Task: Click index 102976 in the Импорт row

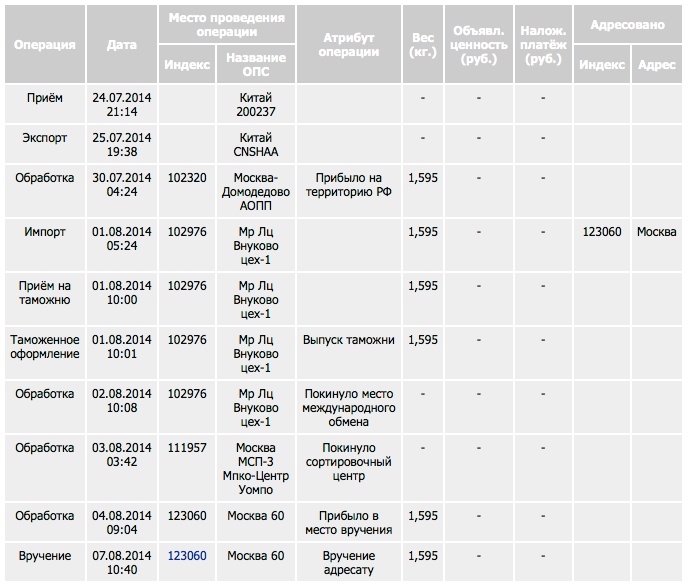Action: click(187, 232)
